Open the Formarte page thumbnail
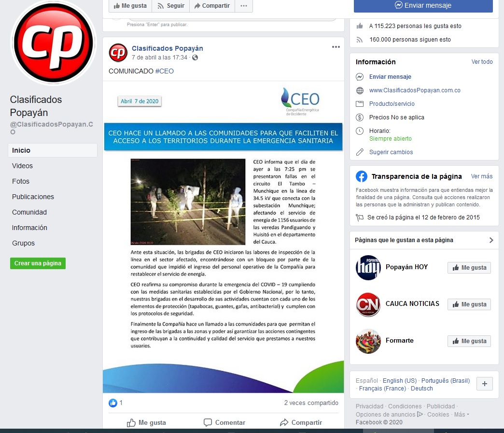This screenshot has height=433, width=504. coord(368,341)
